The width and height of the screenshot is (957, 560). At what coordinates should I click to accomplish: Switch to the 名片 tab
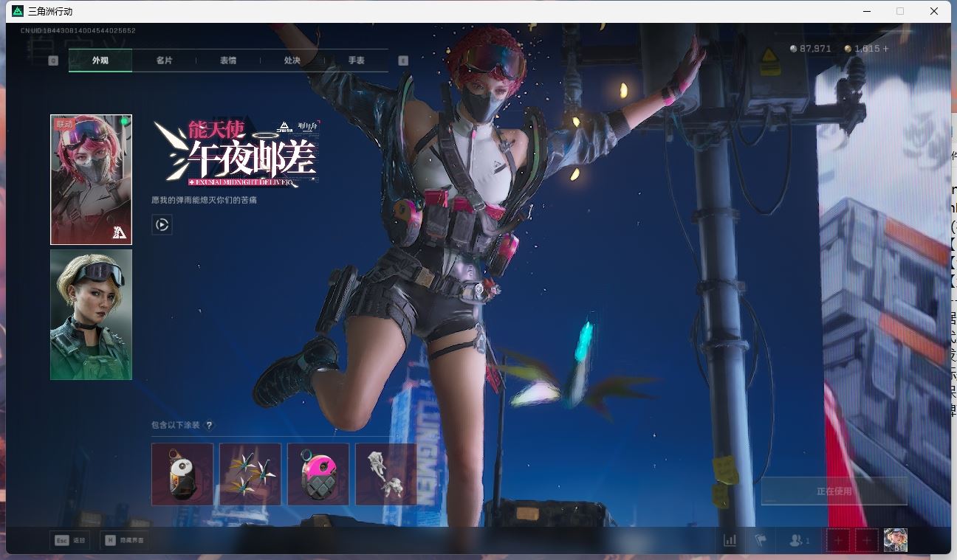coord(164,61)
